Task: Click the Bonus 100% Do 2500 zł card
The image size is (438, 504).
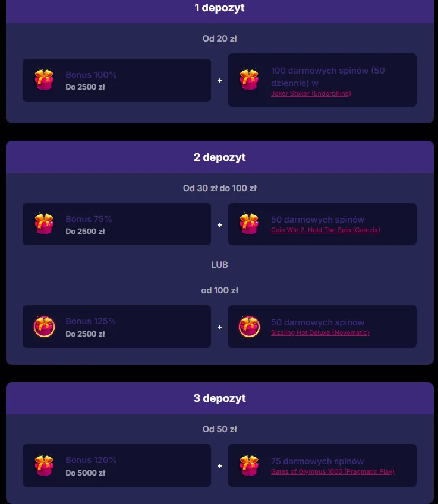Action: 116,80
